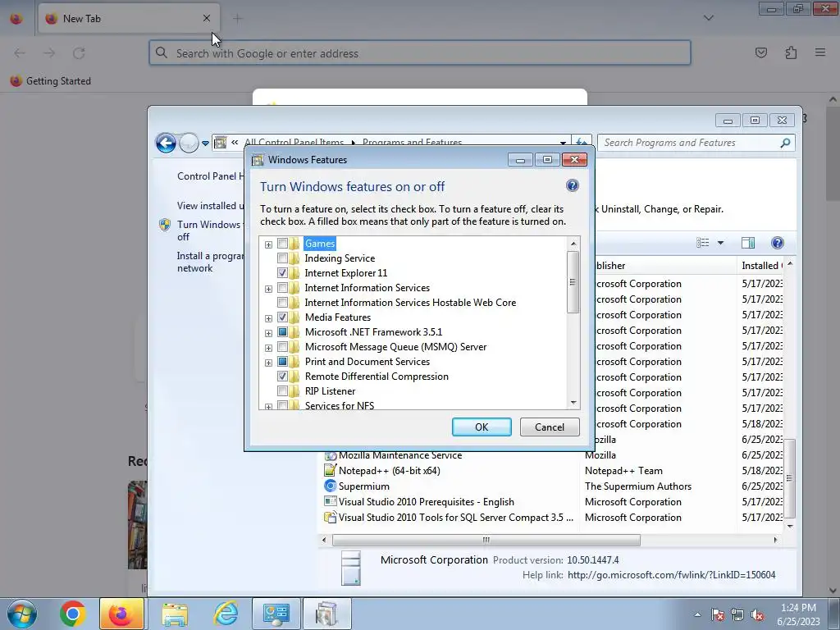This screenshot has width=840, height=630.
Task: Open View installed updates link
Action: tap(209, 206)
